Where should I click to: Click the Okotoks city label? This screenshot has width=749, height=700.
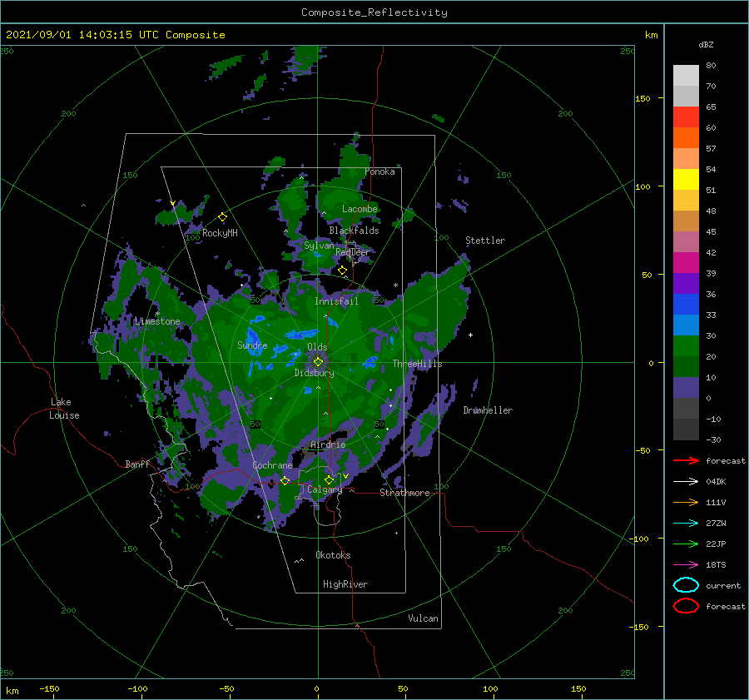(x=333, y=555)
